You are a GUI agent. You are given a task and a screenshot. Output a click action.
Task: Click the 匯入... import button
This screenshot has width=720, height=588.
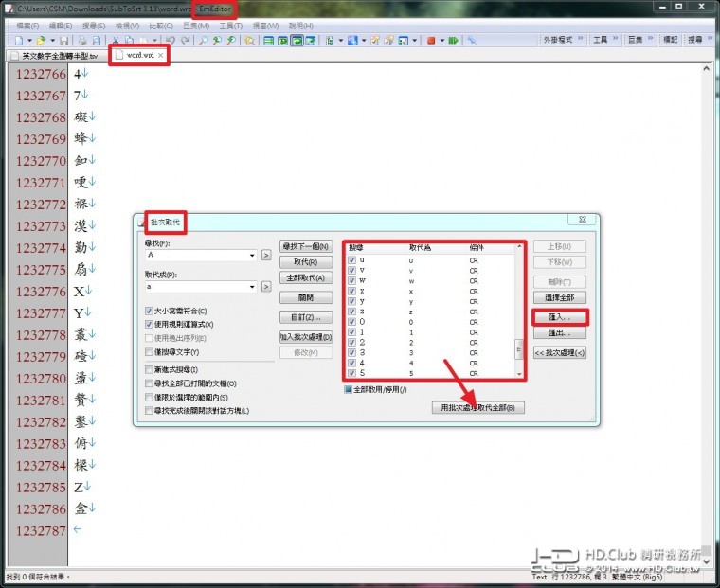(560, 317)
